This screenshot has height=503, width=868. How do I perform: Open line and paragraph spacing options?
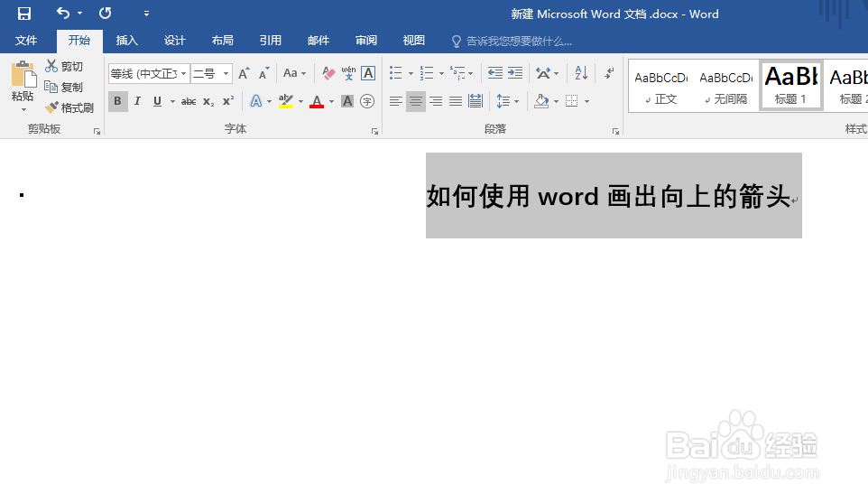point(508,101)
